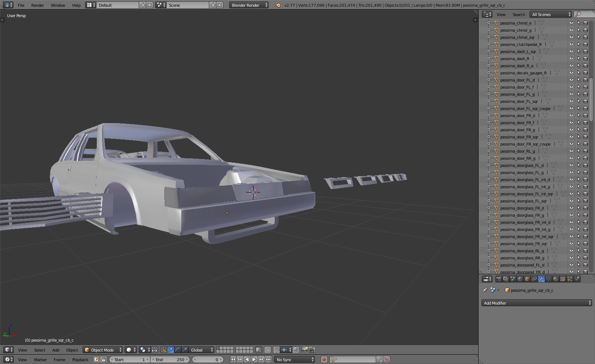
Task: Open the Add Modifier dropdown
Action: pyautogui.click(x=537, y=303)
